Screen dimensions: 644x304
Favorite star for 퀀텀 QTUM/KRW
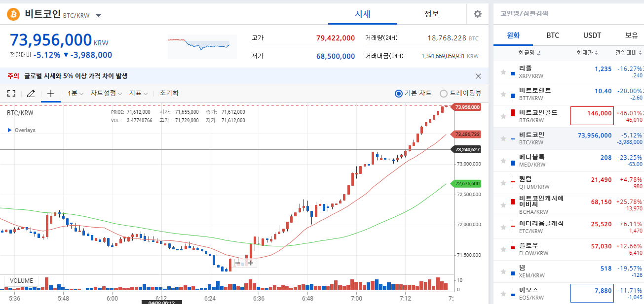pos(503,183)
